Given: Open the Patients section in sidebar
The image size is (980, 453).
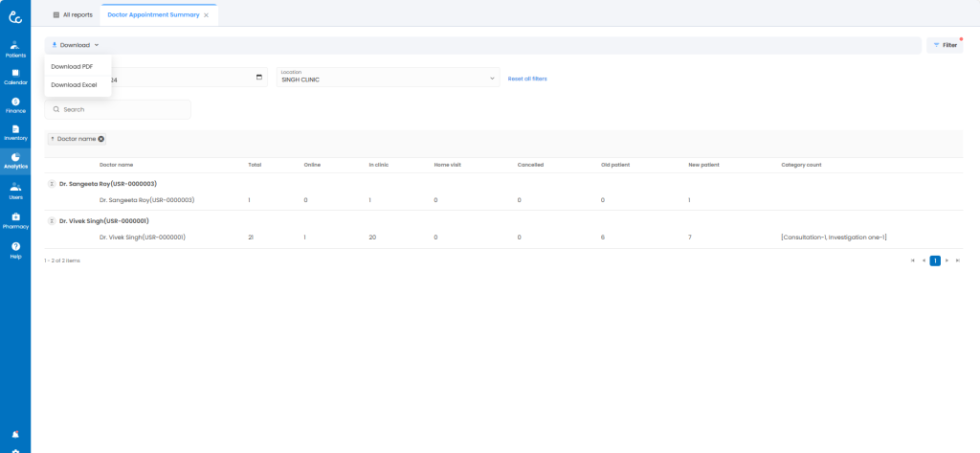Looking at the screenshot, I should tap(15, 49).
